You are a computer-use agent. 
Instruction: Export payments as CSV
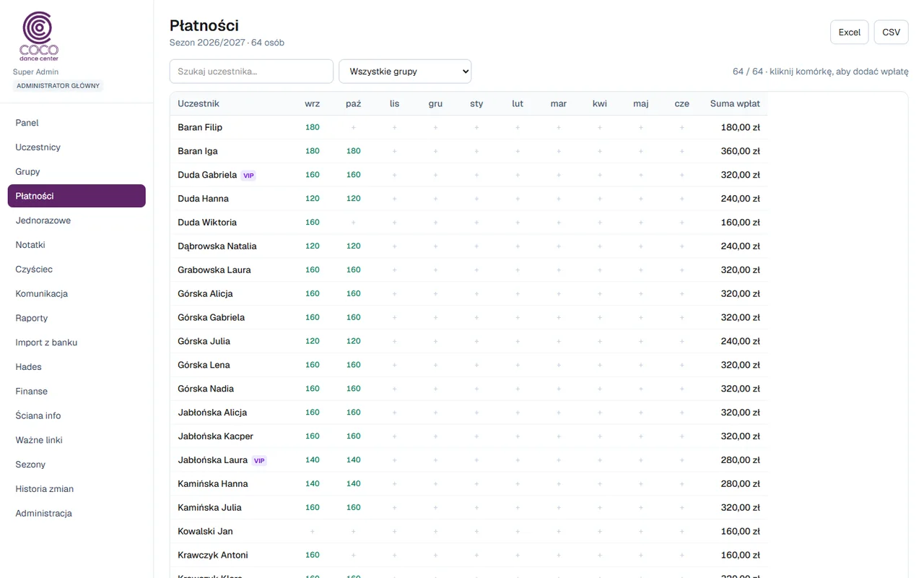click(x=892, y=33)
